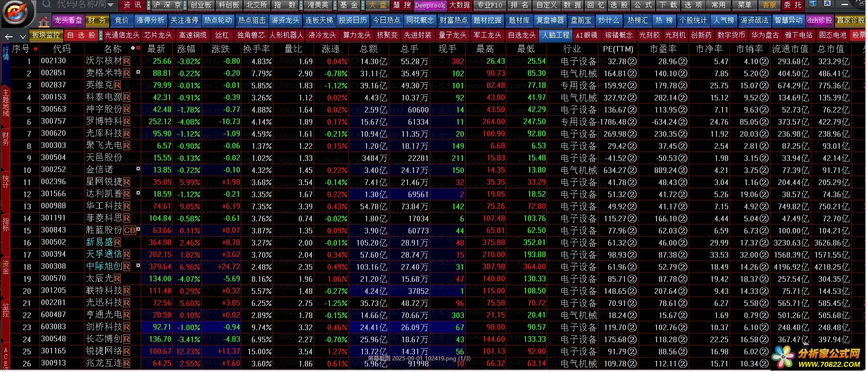Open the 创业板 menu

(x=201, y=5)
